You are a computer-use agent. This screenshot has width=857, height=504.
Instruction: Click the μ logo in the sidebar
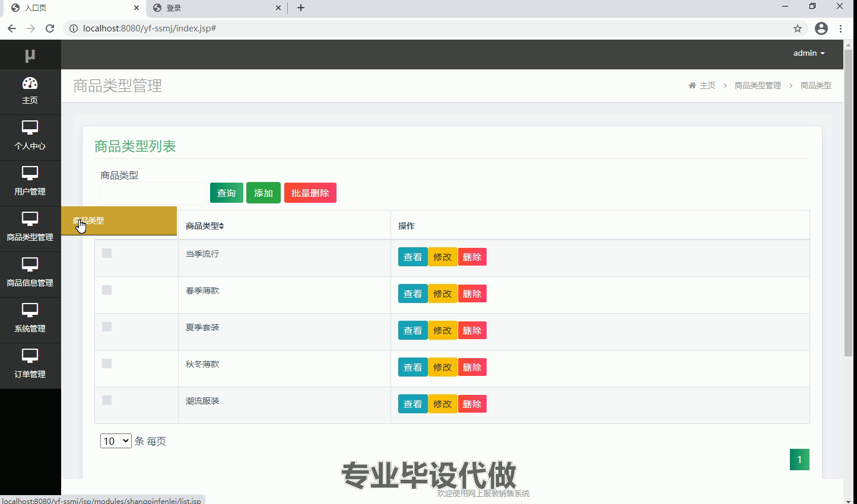click(30, 55)
